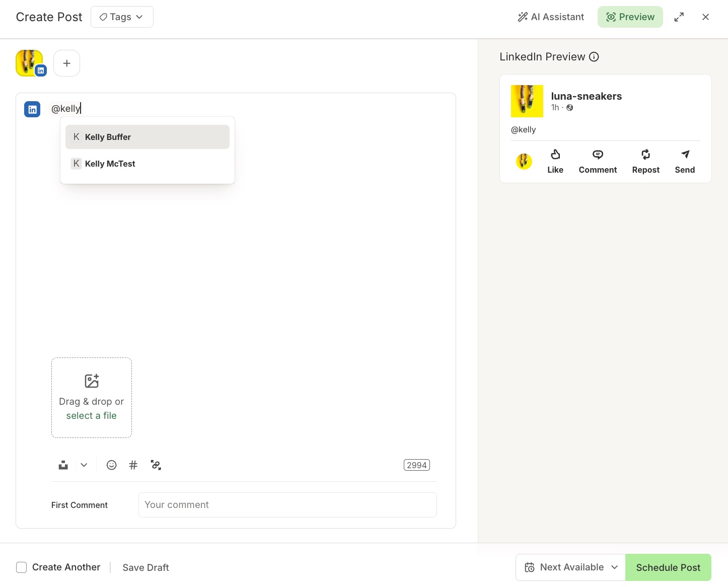Image resolution: width=728 pixels, height=587 pixels.
Task: Click the link shortener icon
Action: (156, 465)
